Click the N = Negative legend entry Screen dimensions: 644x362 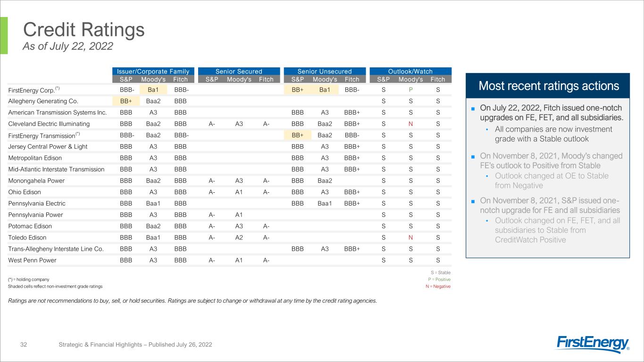tap(438, 286)
